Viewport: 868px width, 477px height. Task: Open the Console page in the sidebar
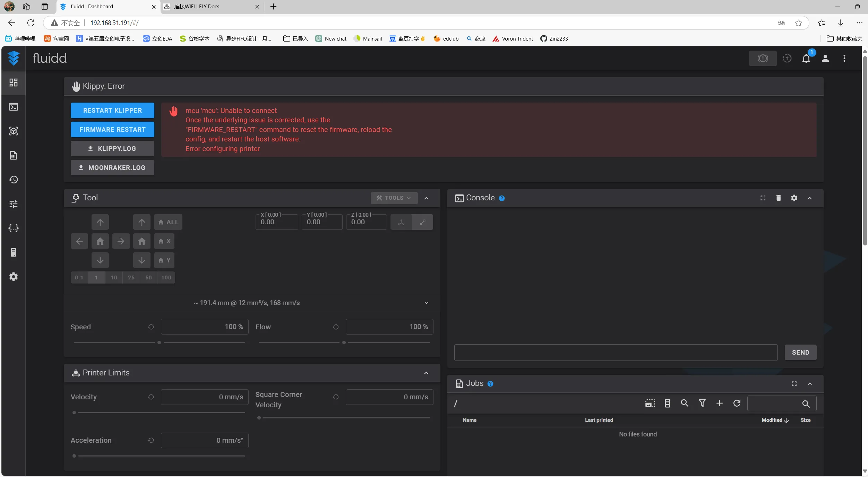pyautogui.click(x=13, y=107)
